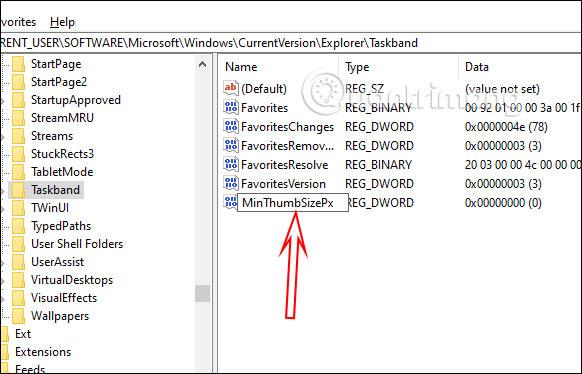Select the StartupApproved key

[76, 100]
